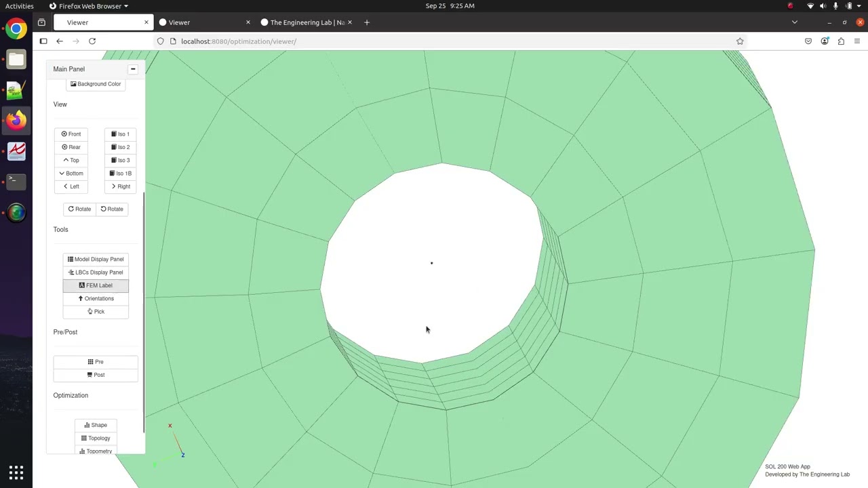Image resolution: width=868 pixels, height=488 pixels.
Task: Go back to the previous page
Action: (60, 41)
